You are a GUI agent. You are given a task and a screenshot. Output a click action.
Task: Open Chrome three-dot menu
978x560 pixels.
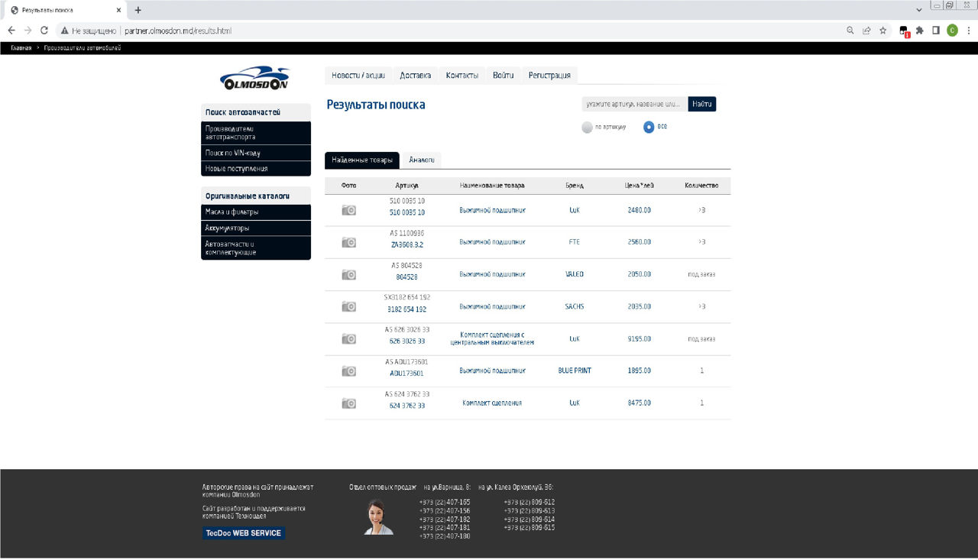click(968, 31)
